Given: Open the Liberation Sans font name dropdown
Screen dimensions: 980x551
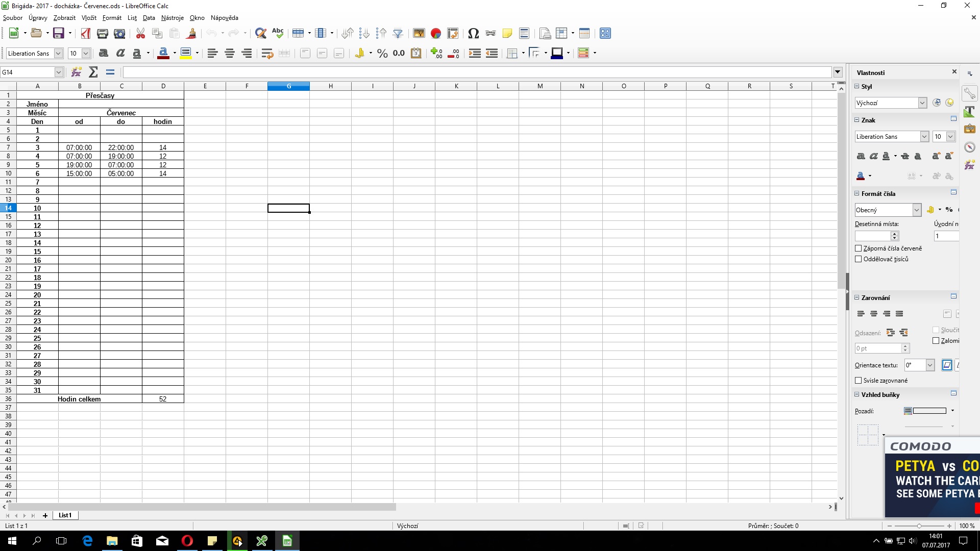Looking at the screenshot, I should [x=58, y=54].
